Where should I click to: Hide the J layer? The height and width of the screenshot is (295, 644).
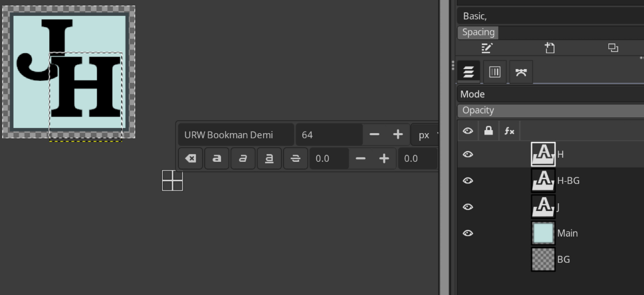point(468,206)
